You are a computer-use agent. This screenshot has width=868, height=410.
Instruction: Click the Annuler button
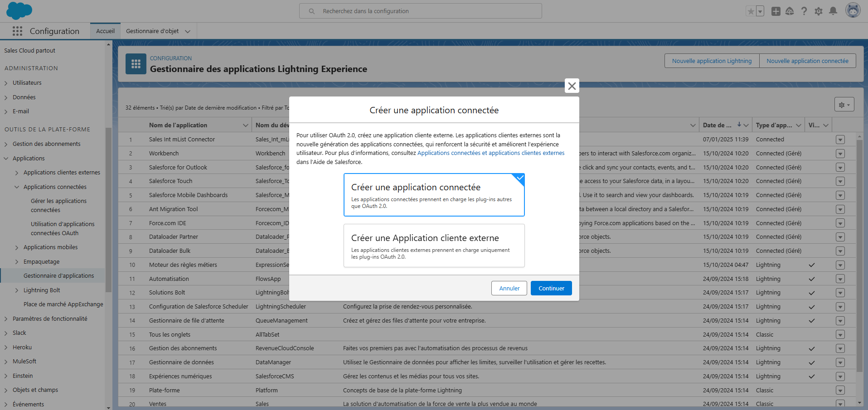[509, 288]
